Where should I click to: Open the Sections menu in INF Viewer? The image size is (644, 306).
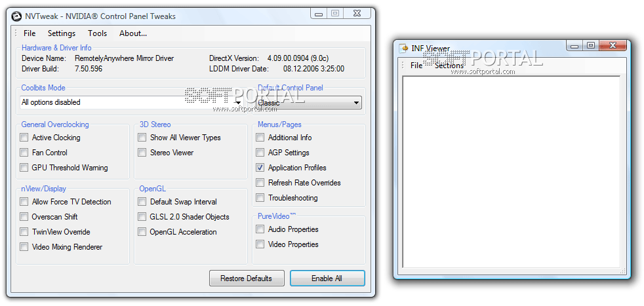(x=449, y=66)
